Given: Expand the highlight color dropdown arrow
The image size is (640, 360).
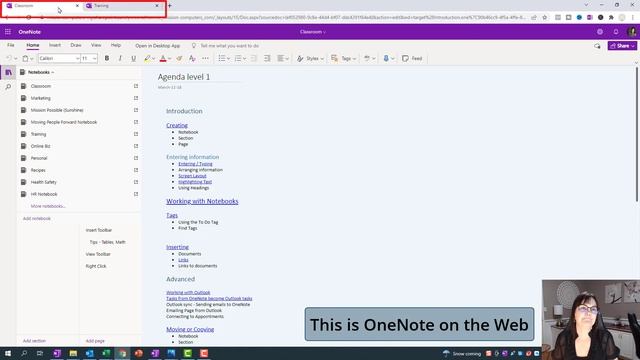Looking at the screenshot, I should [153, 59].
